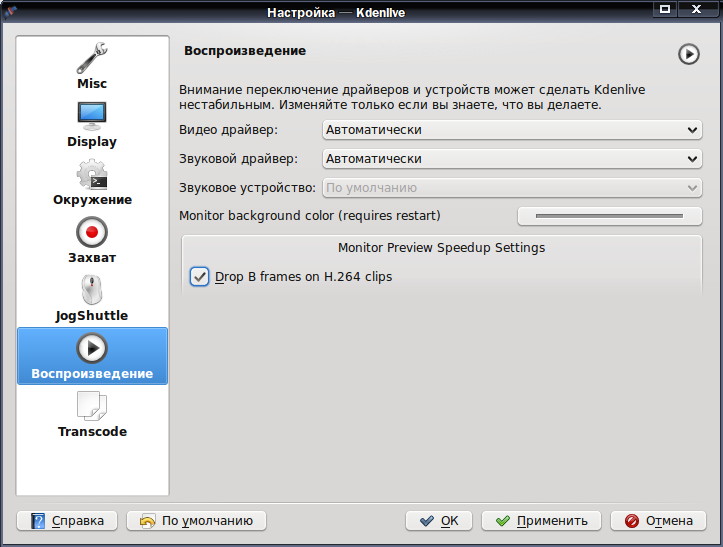Viewport: 723px width, 547px height.
Task: Pick the monitor background color swatch
Action: coord(610,216)
